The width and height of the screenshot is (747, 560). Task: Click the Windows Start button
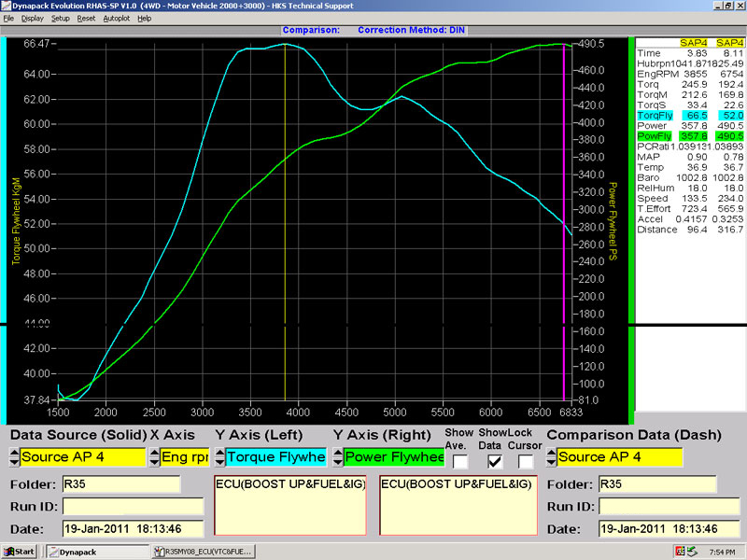pyautogui.click(x=19, y=552)
